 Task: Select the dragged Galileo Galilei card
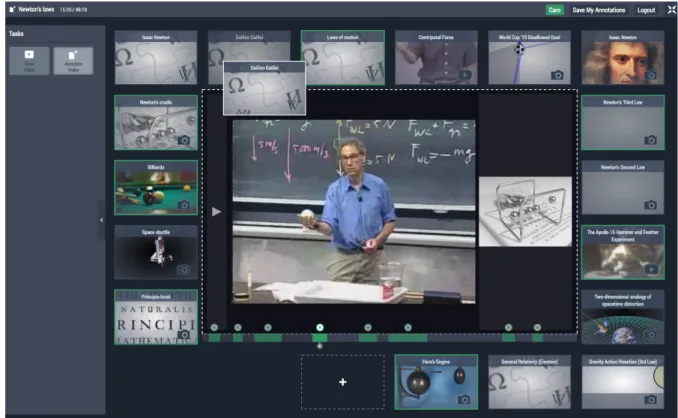point(264,88)
